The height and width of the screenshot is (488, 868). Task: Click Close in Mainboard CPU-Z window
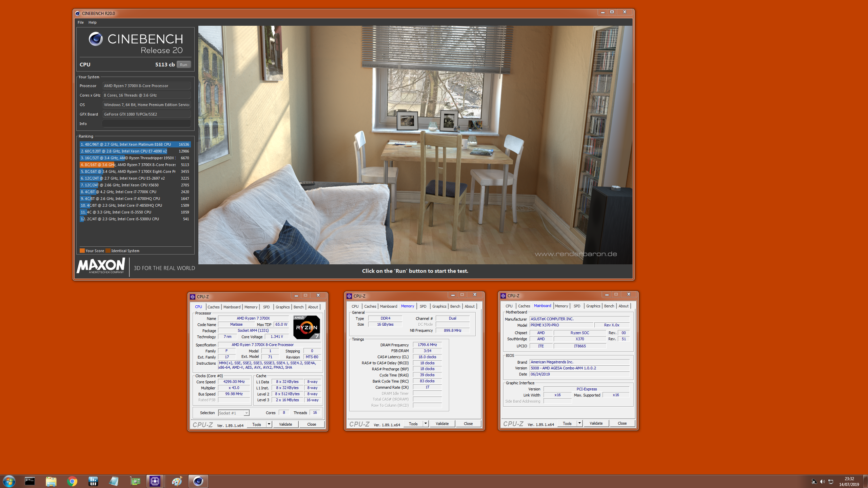click(622, 423)
